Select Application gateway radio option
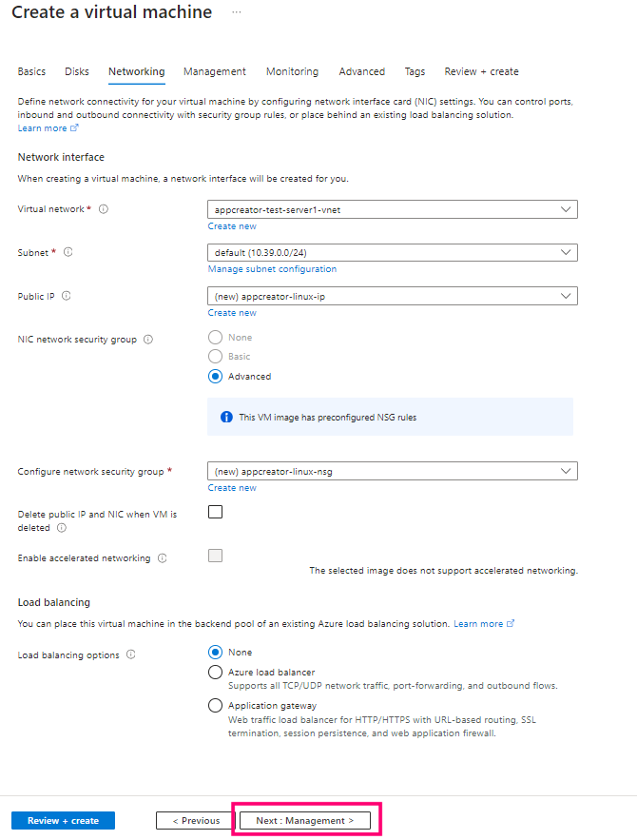Viewport: 637px width, 840px height. [x=215, y=706]
